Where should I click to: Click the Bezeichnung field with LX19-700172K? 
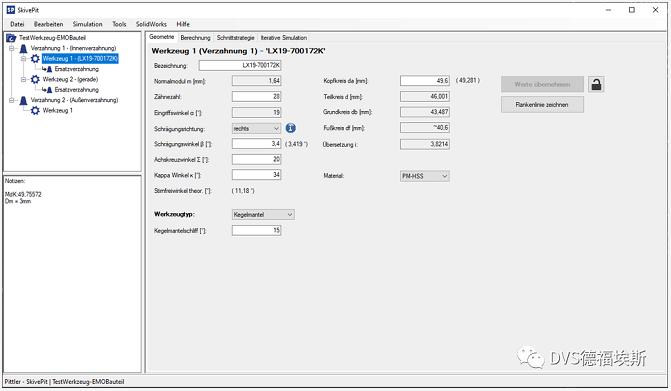point(240,65)
